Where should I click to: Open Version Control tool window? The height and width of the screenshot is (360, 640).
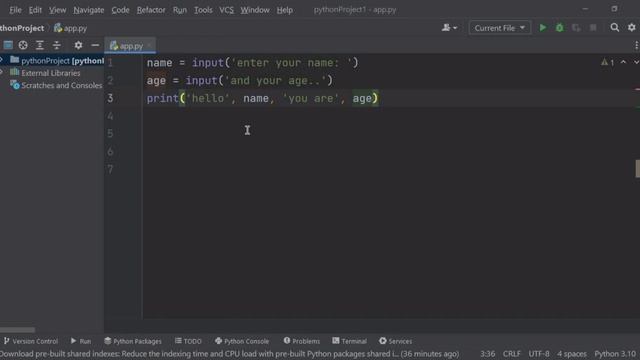point(31,341)
